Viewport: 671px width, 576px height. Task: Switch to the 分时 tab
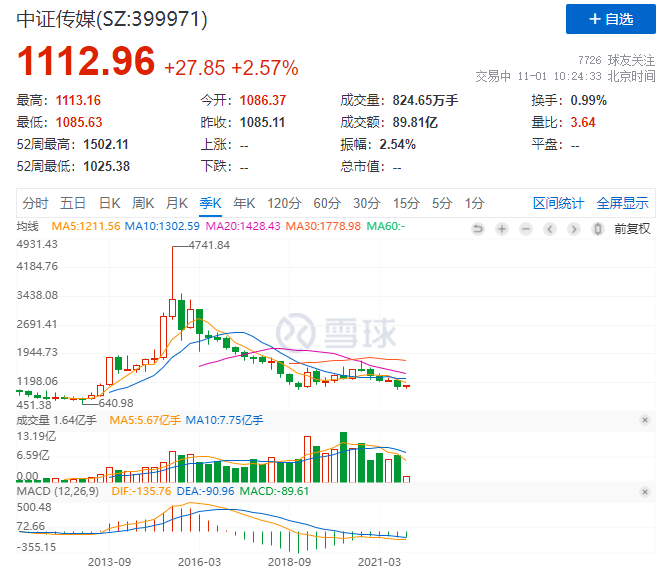click(x=35, y=203)
